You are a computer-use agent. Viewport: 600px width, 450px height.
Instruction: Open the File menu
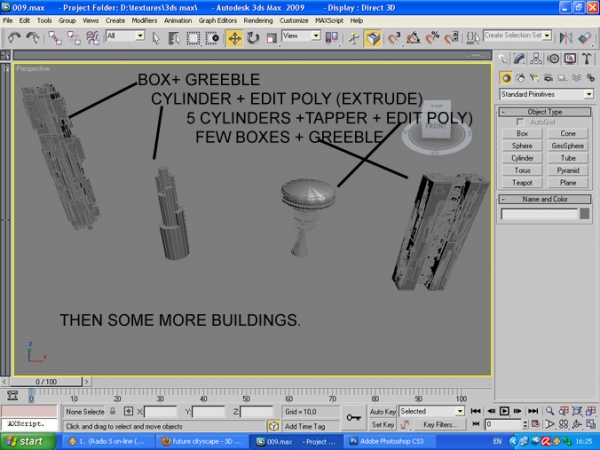(x=8, y=21)
